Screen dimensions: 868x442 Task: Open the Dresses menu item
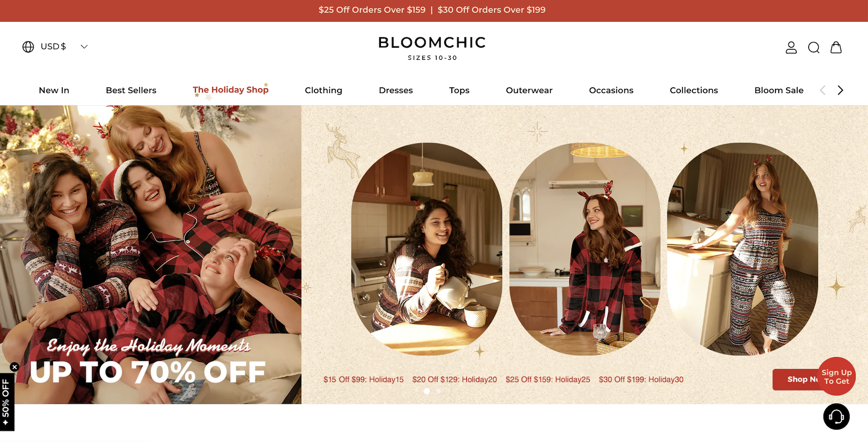click(x=396, y=90)
